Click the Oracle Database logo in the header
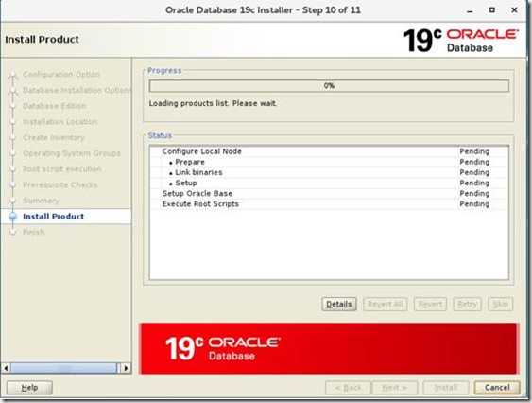This screenshot has height=403, width=532. pos(461,40)
